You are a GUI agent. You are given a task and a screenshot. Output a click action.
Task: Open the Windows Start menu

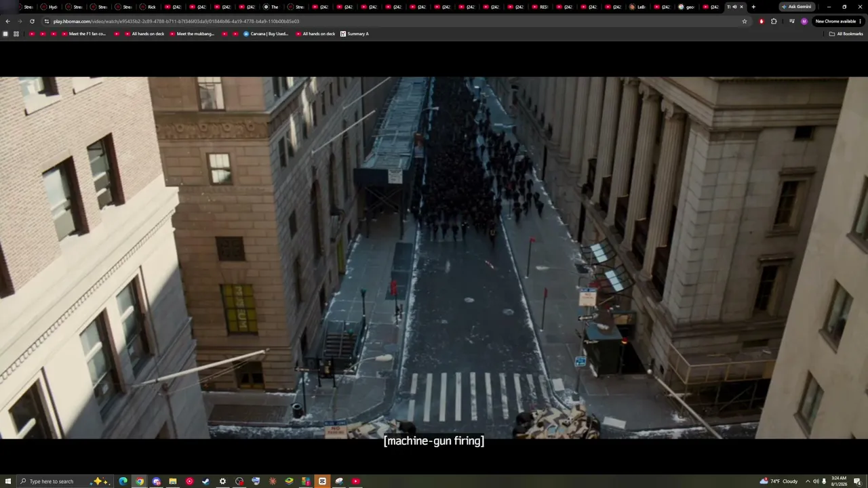[x=7, y=481]
